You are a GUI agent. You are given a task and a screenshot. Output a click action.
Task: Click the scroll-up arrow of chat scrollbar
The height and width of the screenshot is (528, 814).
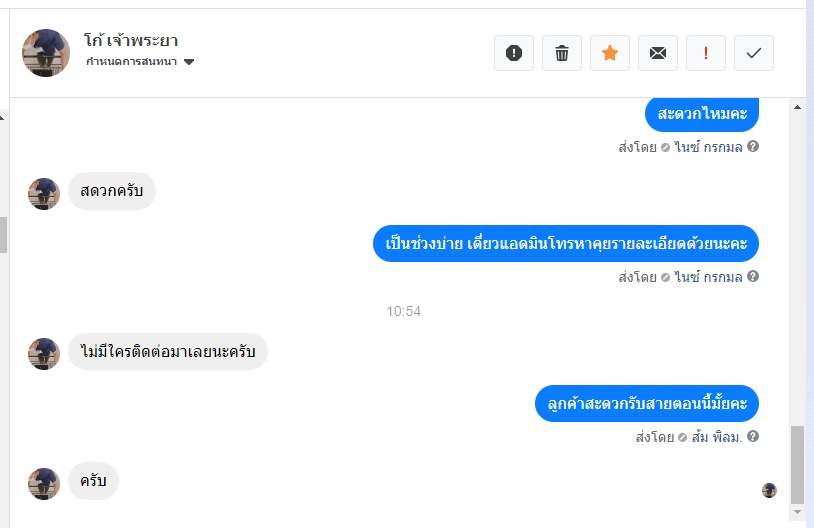click(x=797, y=108)
